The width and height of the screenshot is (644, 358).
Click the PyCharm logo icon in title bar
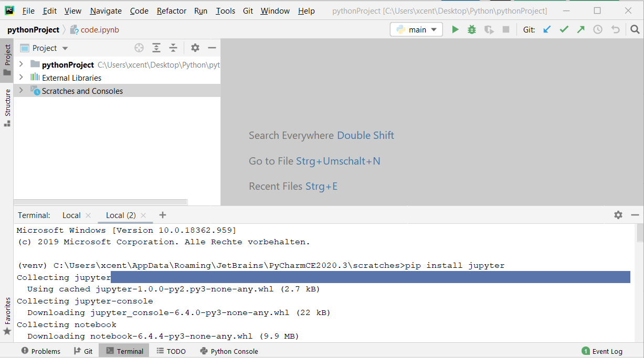click(x=9, y=10)
